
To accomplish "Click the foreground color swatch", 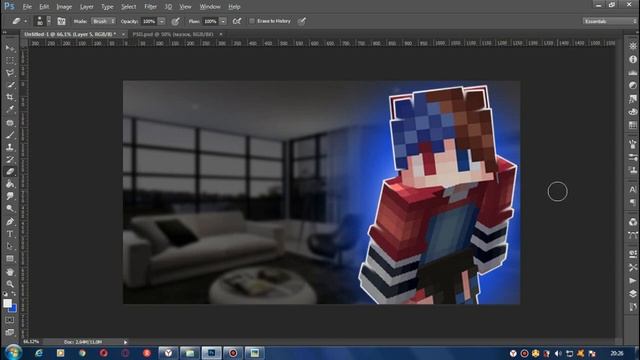I will [7, 303].
